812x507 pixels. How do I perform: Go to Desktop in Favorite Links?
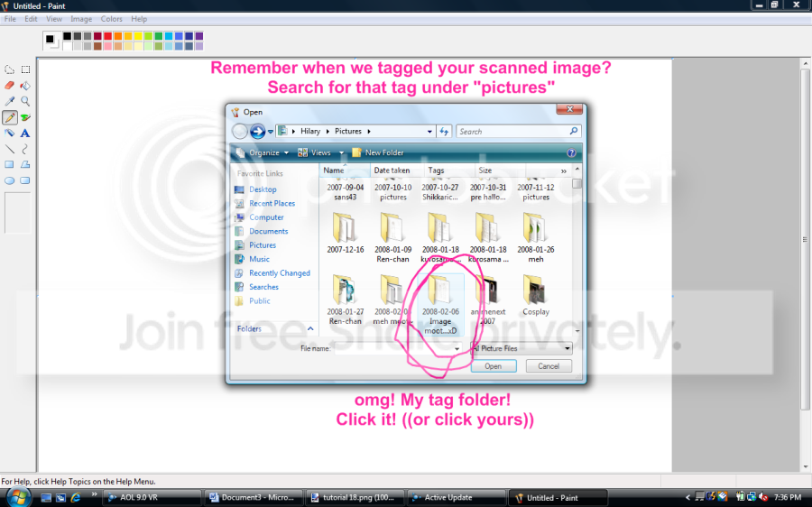pos(263,189)
